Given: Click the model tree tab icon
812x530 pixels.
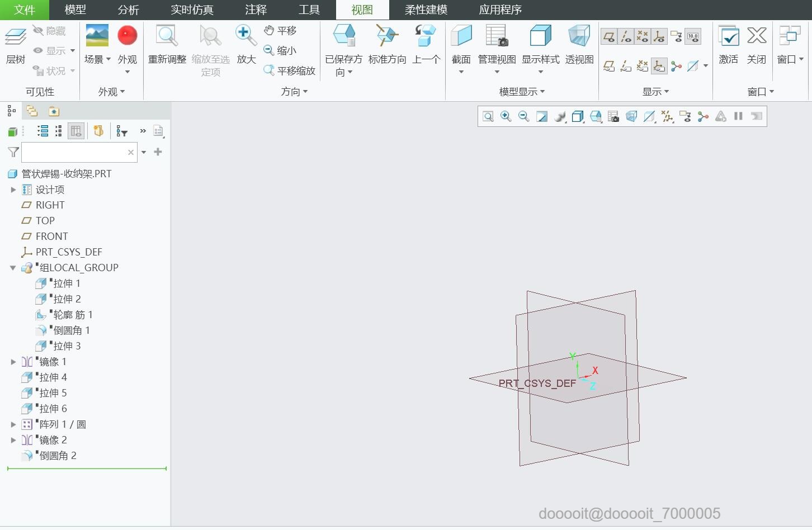Looking at the screenshot, I should click(x=12, y=111).
